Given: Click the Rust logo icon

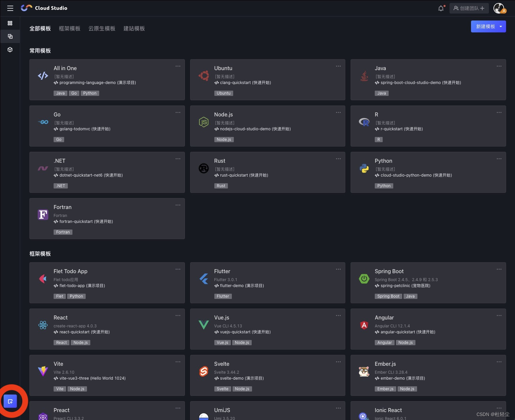Looking at the screenshot, I should [203, 168].
